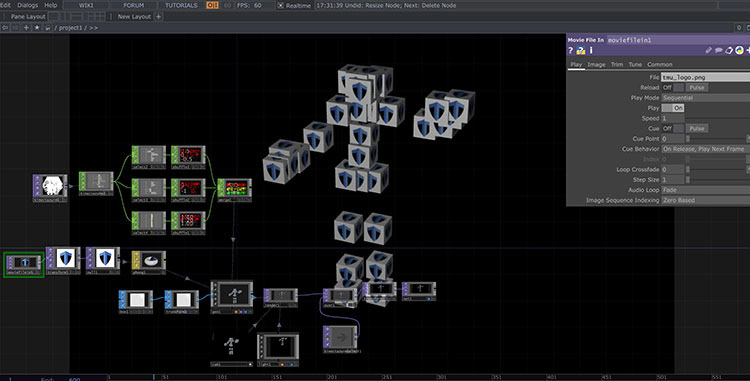Click the pencil edit icon in parameter header

(x=708, y=50)
